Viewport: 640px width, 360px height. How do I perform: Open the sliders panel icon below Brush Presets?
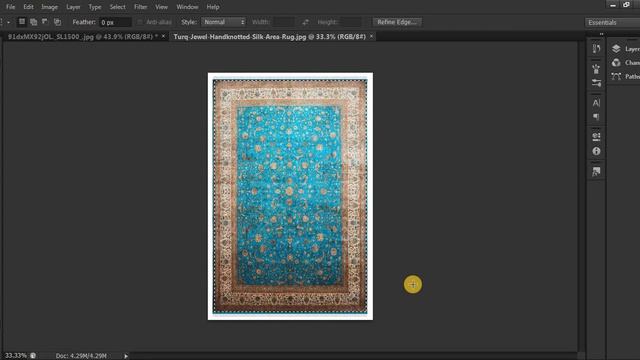596,83
